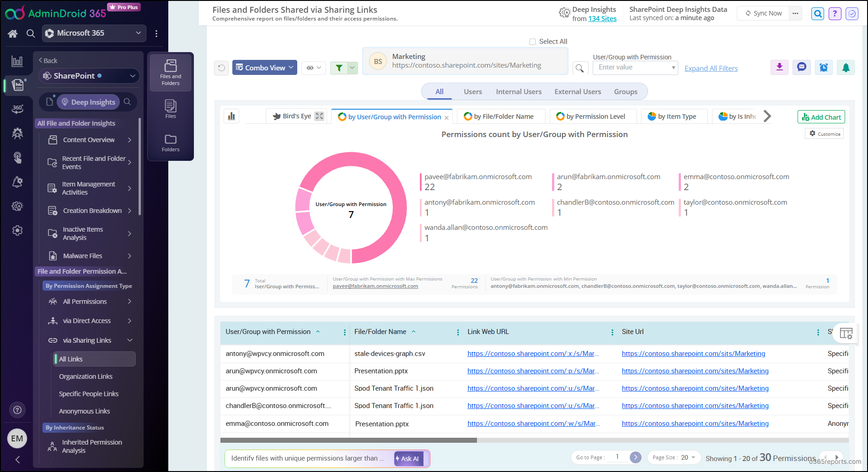Open the filter funnel dropdown arrow

click(x=352, y=68)
